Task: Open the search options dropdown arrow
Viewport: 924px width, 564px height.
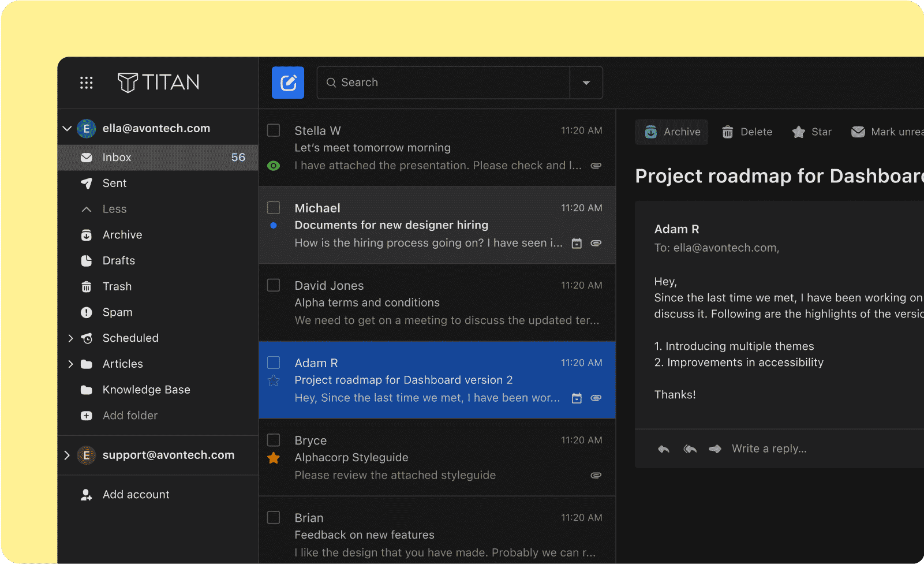Action: click(x=586, y=83)
